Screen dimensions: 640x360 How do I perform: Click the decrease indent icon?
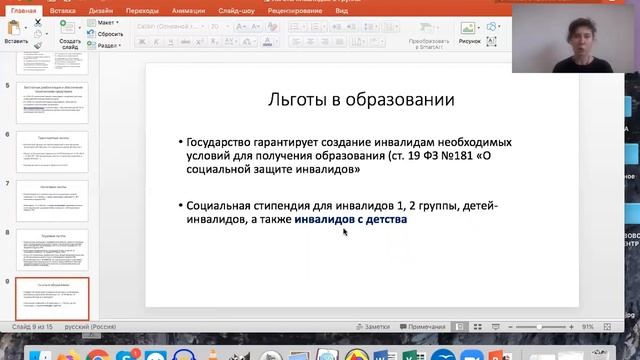[x=337, y=27]
